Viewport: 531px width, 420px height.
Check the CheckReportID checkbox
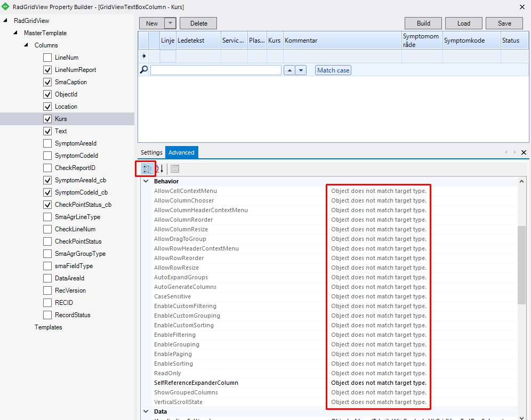(x=47, y=168)
